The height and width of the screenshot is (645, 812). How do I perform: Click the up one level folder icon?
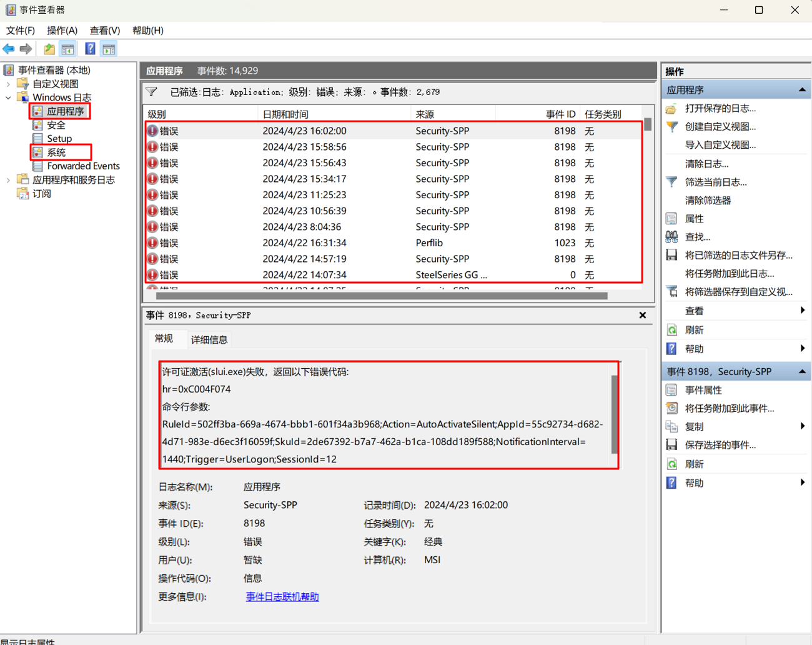(x=49, y=49)
